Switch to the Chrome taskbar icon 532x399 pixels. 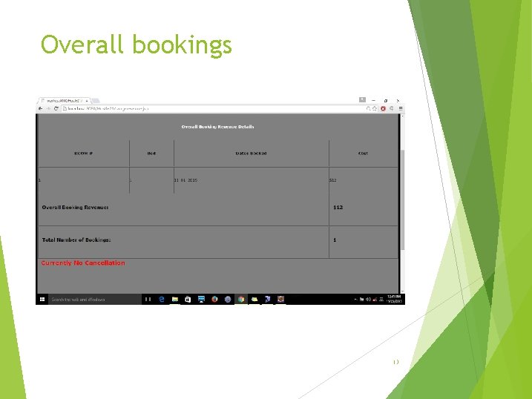coord(241,300)
